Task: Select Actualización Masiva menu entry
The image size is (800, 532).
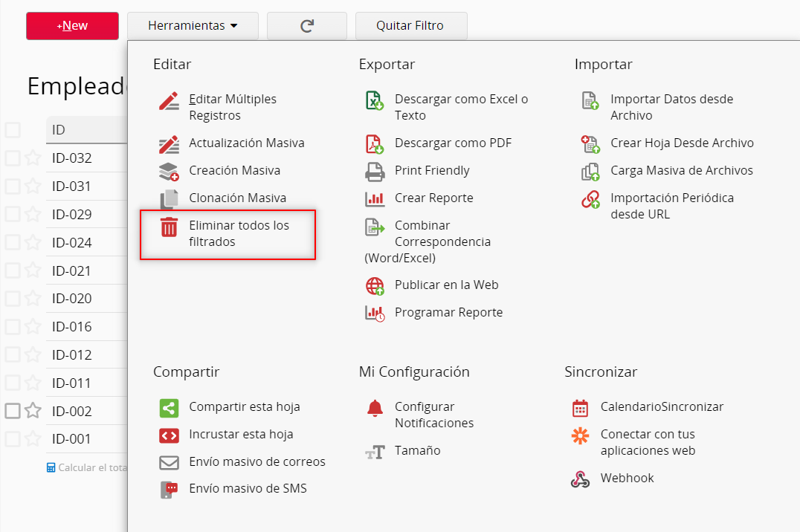Action: click(246, 143)
